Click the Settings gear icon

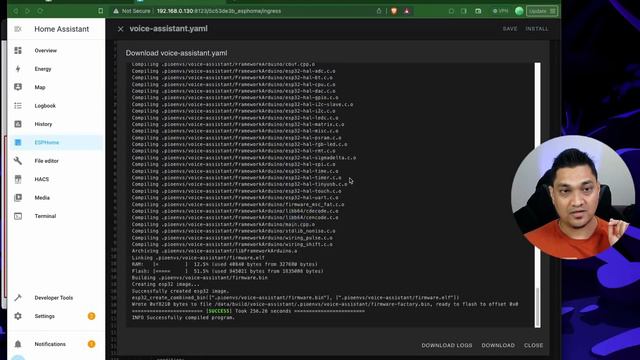[x=18, y=316]
